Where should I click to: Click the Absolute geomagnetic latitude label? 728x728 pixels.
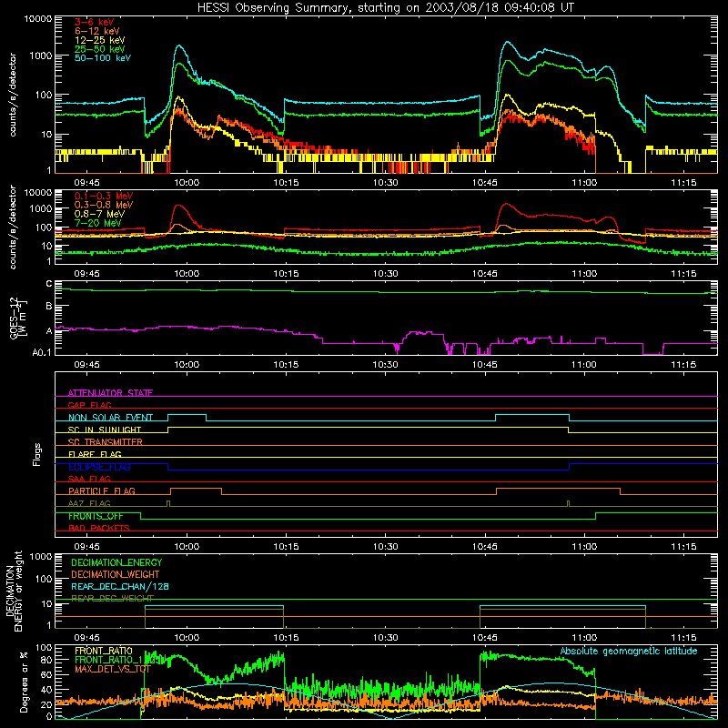coord(629,651)
